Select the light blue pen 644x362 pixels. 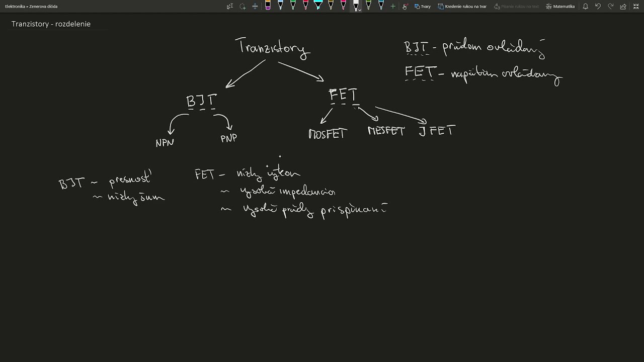pos(280,6)
